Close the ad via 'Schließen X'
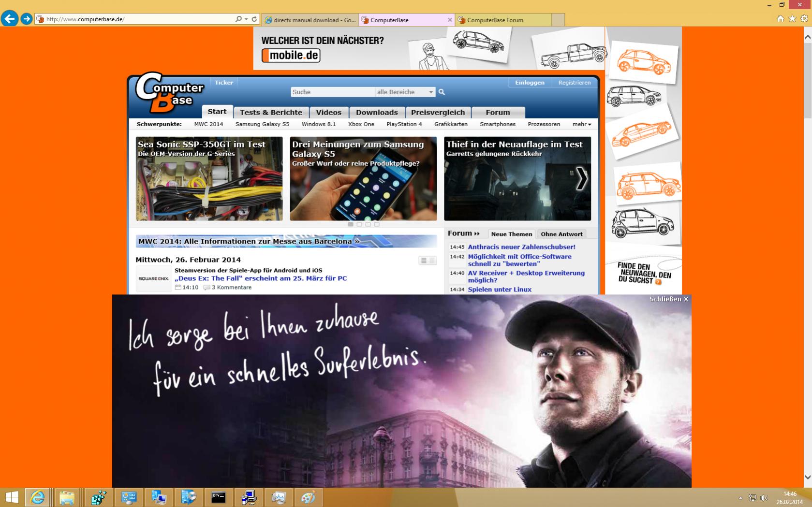The image size is (812, 507). point(669,299)
